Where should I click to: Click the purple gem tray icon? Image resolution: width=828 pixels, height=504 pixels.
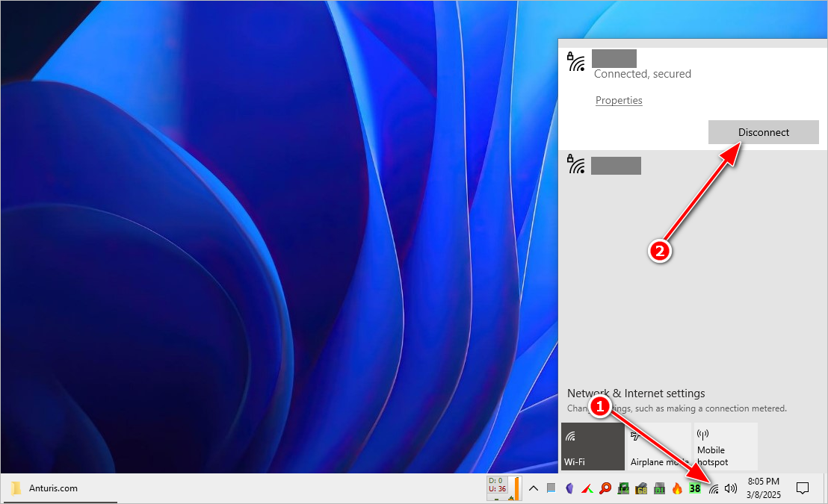(569, 489)
